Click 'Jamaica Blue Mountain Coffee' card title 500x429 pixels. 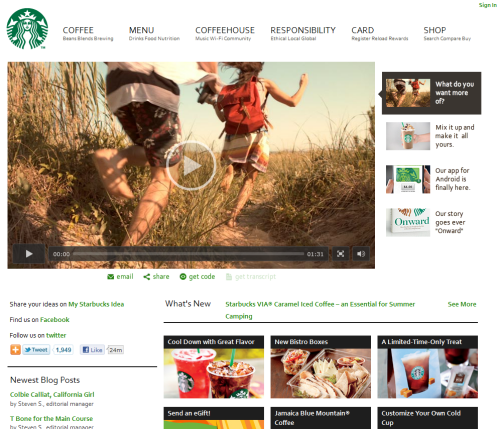pyautogui.click(x=312, y=418)
